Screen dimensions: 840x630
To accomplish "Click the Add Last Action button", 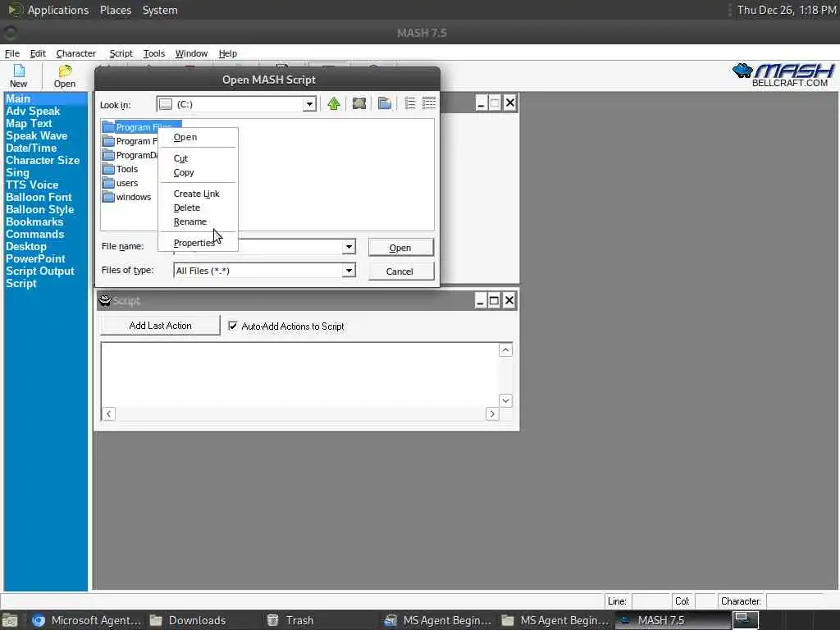I will click(160, 325).
